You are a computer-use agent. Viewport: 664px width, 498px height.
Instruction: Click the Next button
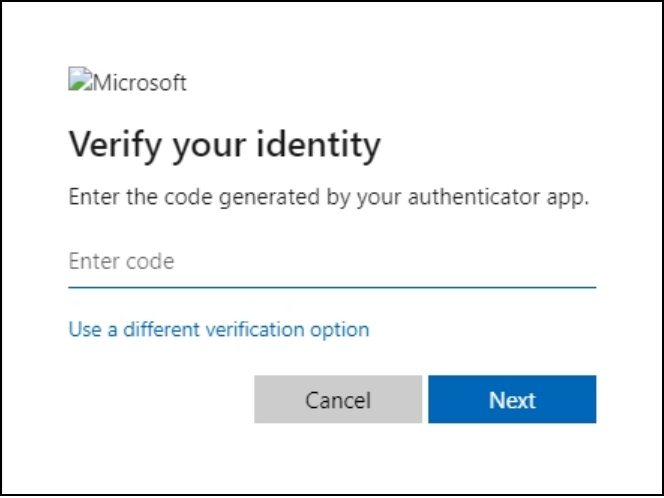point(512,399)
